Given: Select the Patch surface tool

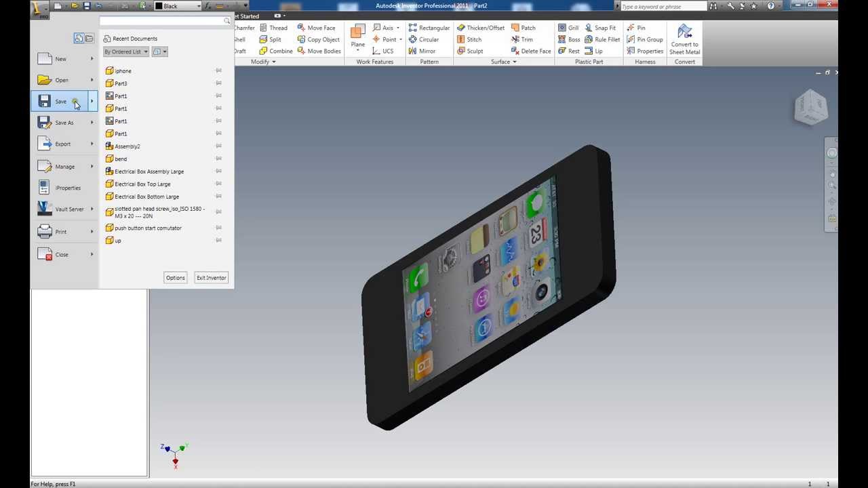Looking at the screenshot, I should coord(523,28).
